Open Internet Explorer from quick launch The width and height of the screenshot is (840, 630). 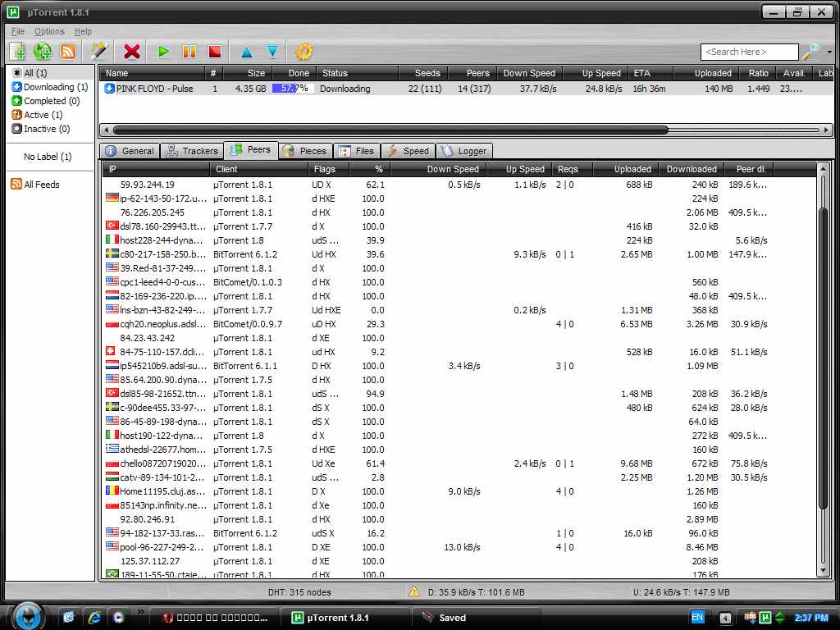94,617
